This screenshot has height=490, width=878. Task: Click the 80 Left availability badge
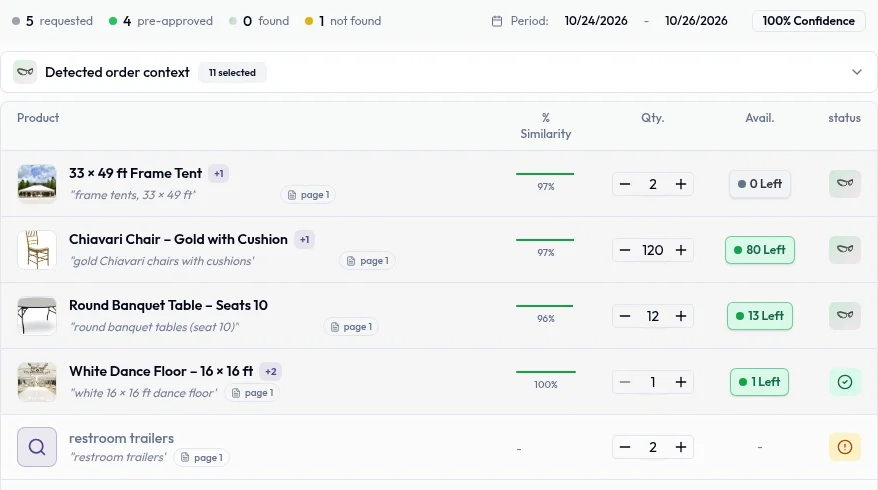[x=760, y=250]
